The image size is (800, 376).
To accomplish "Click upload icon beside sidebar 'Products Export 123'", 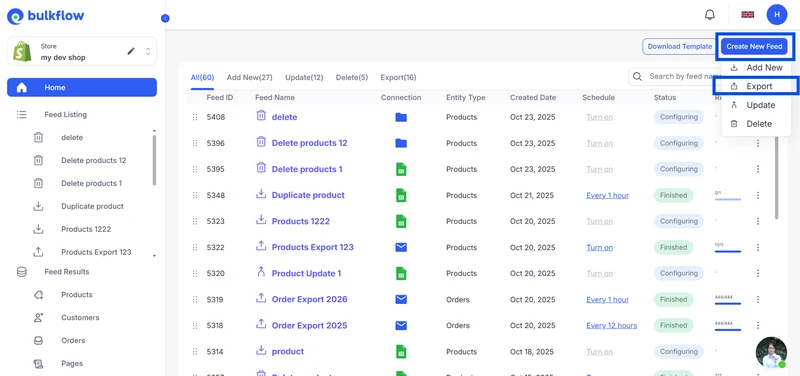I will [38, 252].
